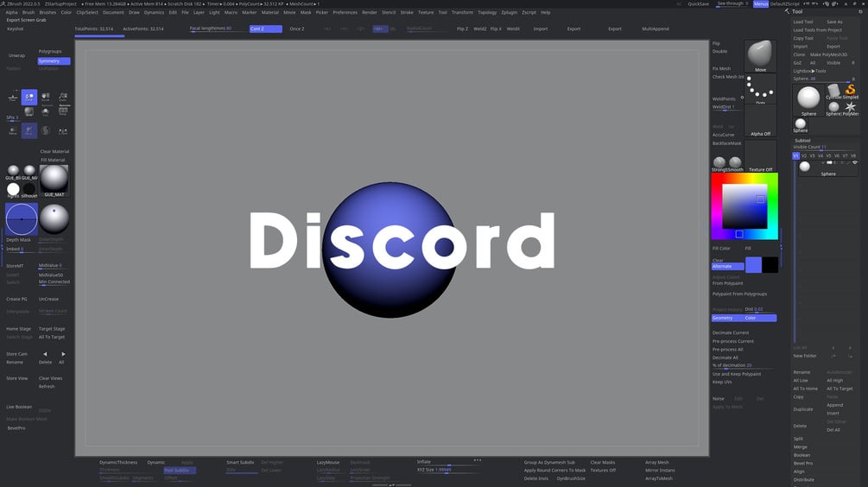Viewport: 868px width, 487px height.
Task: Click the Fill Material button
Action: tap(53, 160)
